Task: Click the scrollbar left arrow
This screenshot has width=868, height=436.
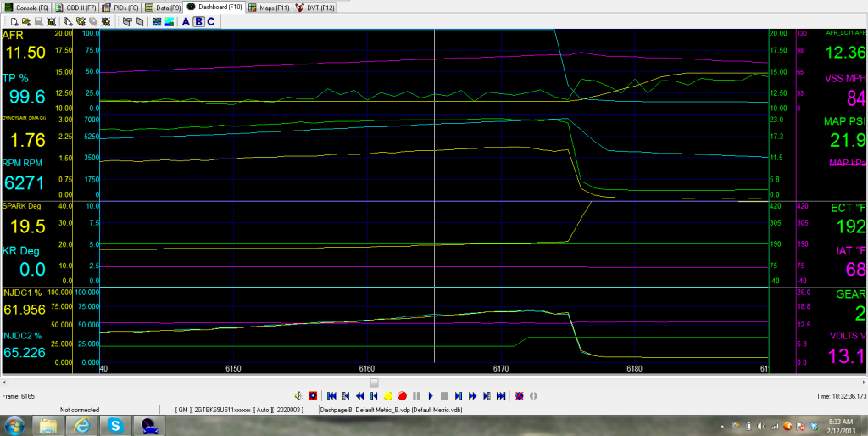Action: [4, 383]
